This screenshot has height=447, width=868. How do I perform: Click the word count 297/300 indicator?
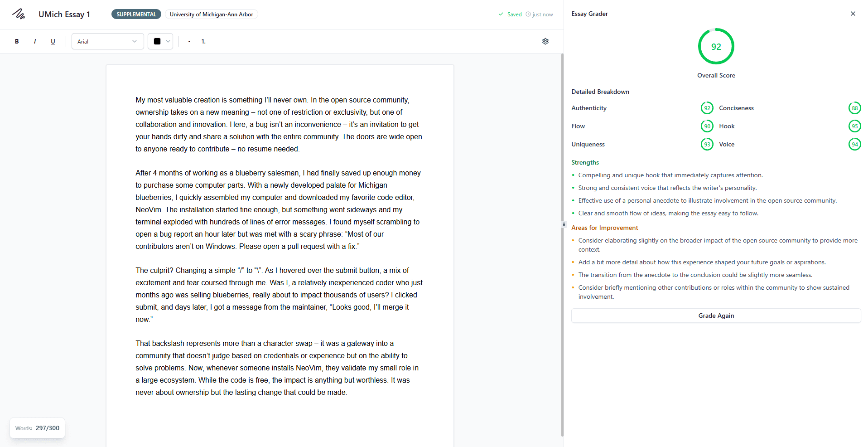[37, 428]
